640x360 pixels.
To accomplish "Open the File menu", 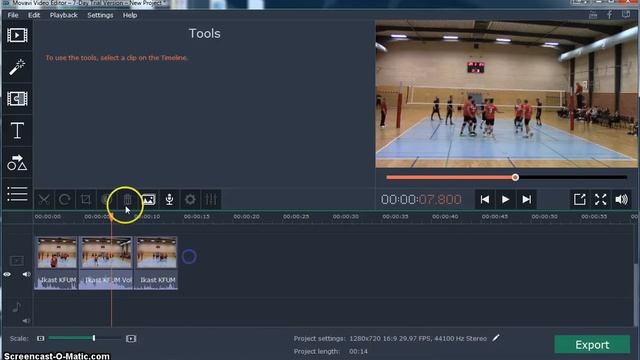I will [13, 15].
